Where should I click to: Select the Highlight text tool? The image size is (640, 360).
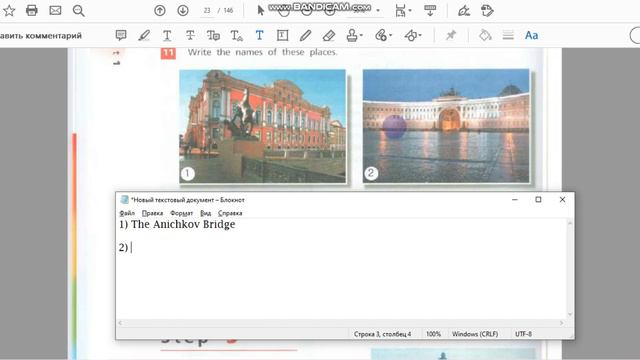(x=144, y=36)
